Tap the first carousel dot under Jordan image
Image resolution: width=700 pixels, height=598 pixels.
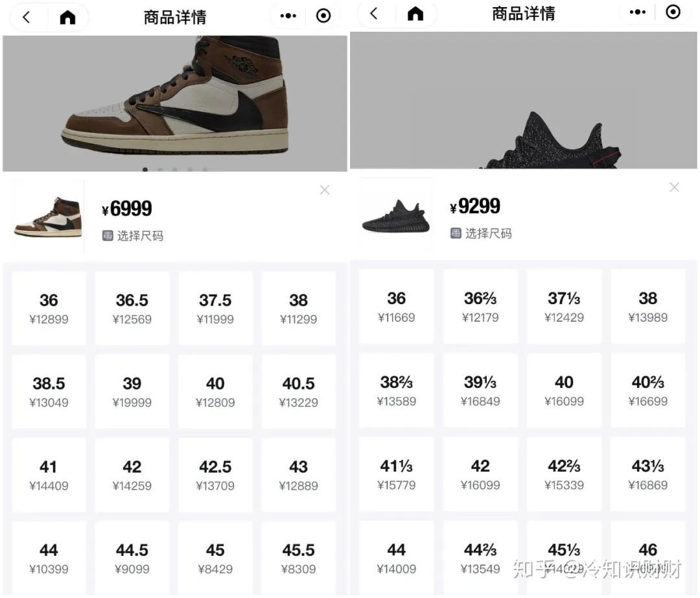coord(145,170)
